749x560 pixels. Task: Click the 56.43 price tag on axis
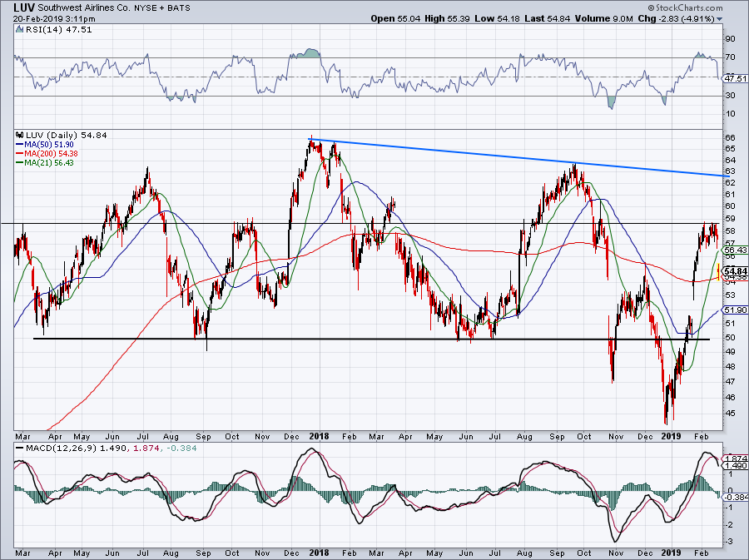[735, 250]
